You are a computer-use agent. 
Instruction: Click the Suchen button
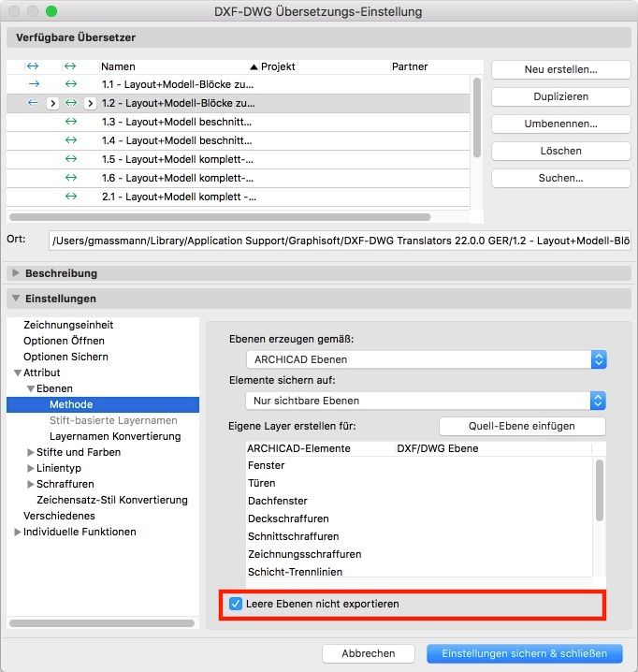pyautogui.click(x=561, y=178)
